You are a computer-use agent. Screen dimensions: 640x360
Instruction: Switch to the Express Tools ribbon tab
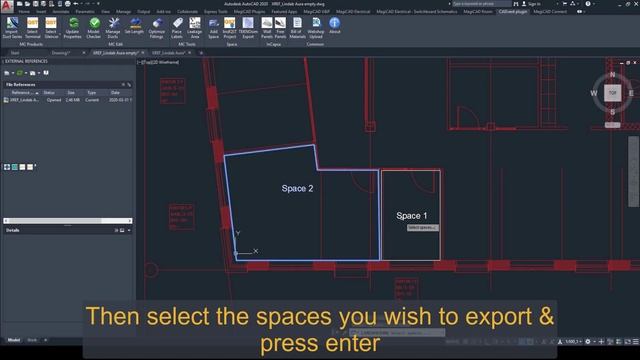[x=216, y=11]
